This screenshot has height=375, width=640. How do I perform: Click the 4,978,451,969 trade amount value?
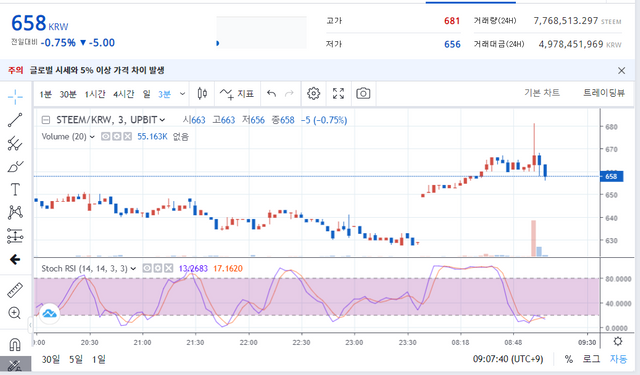click(571, 44)
